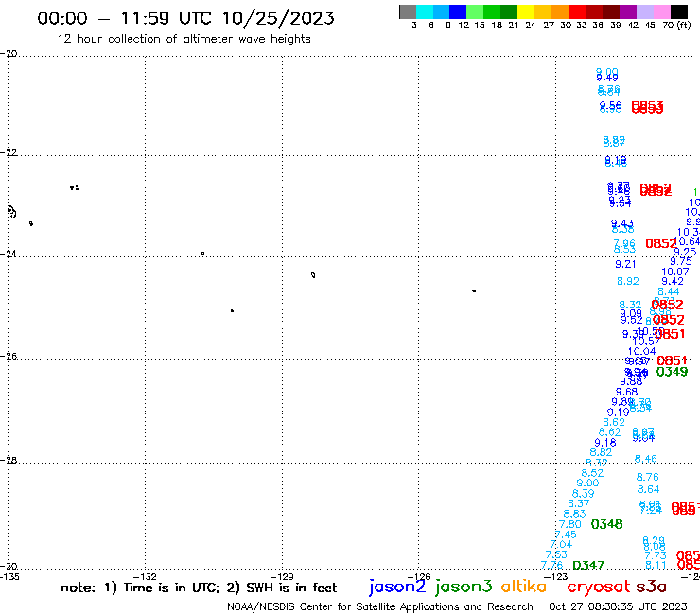Click the maroon swatch above label 39
The width and height of the screenshot is (700, 615).
pos(611,11)
